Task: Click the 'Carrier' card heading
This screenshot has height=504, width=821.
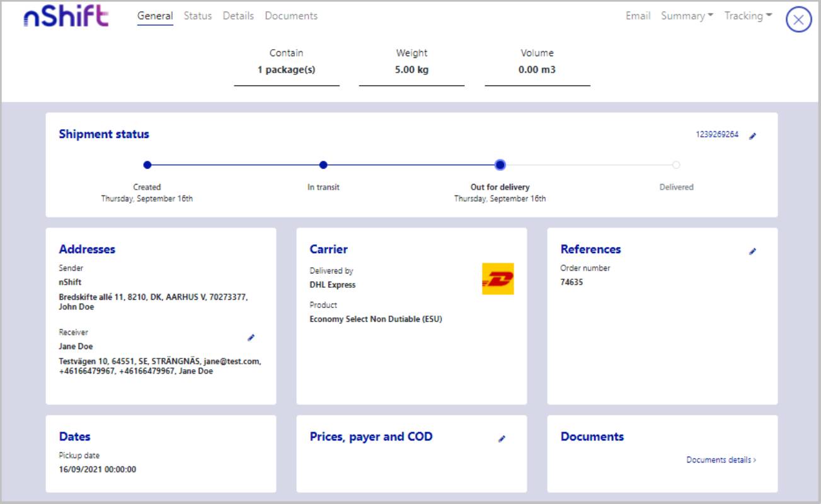Action: (x=328, y=249)
